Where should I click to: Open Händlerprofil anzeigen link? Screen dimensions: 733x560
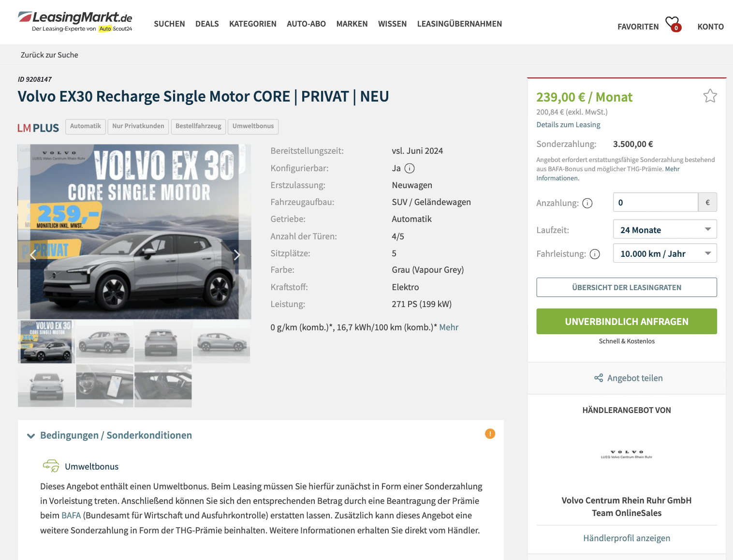tap(627, 538)
